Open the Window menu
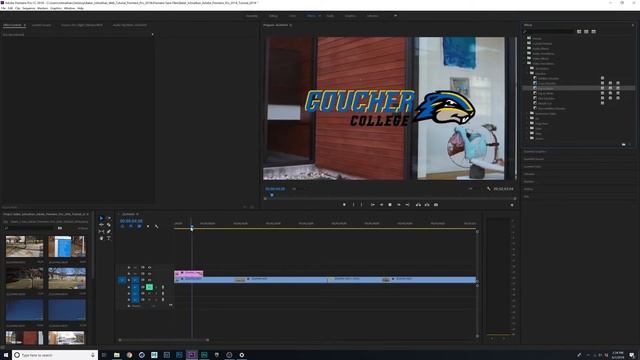The height and width of the screenshot is (360, 640). pos(69,8)
